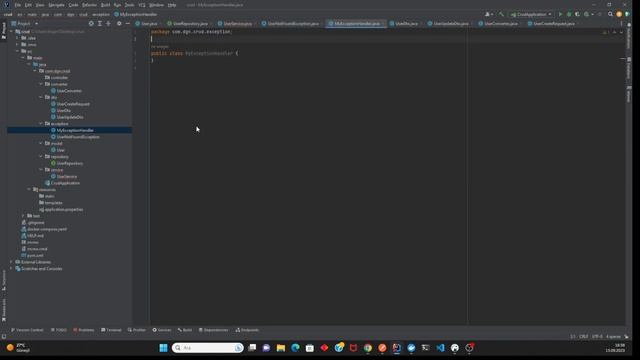Open the Version Control tool window
Viewport: 640px width, 360px height.
tap(27, 330)
